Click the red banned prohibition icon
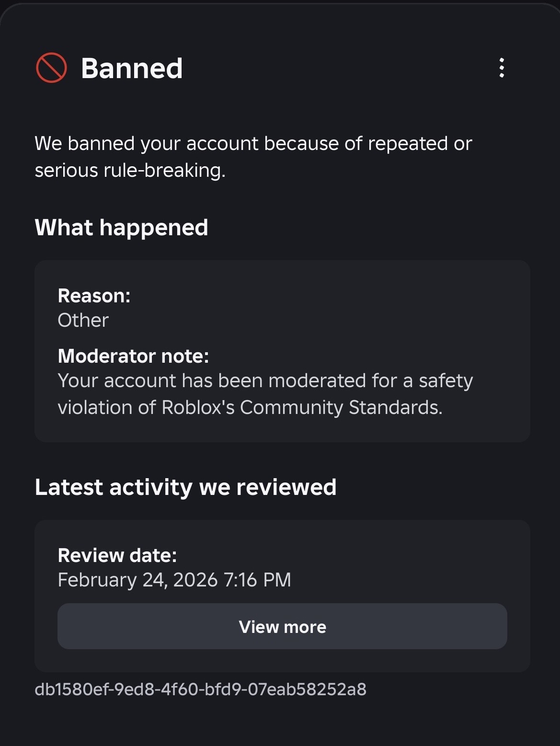Screen dimensions: 560x746 (50, 68)
